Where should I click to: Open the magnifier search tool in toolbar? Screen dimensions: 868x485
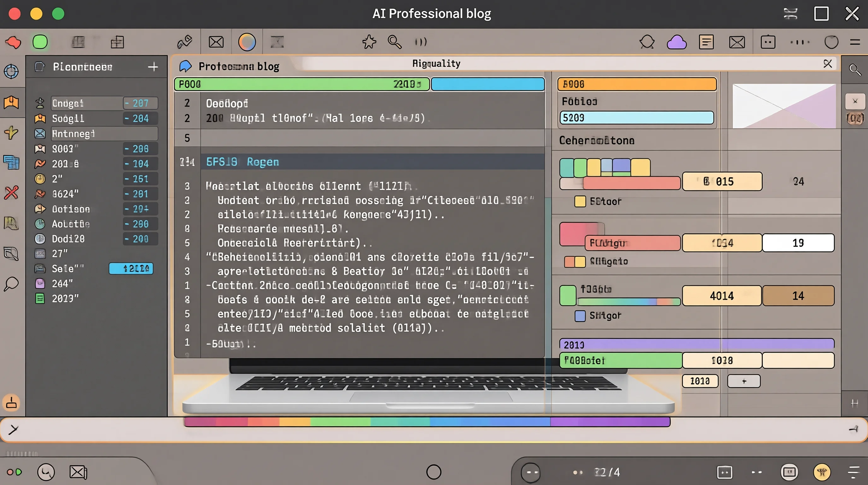point(394,42)
